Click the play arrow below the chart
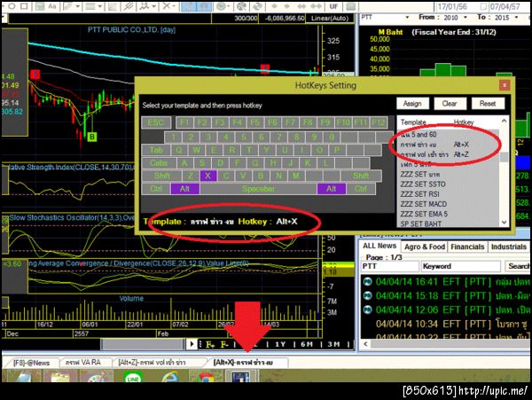532x400 pixels. point(192,344)
